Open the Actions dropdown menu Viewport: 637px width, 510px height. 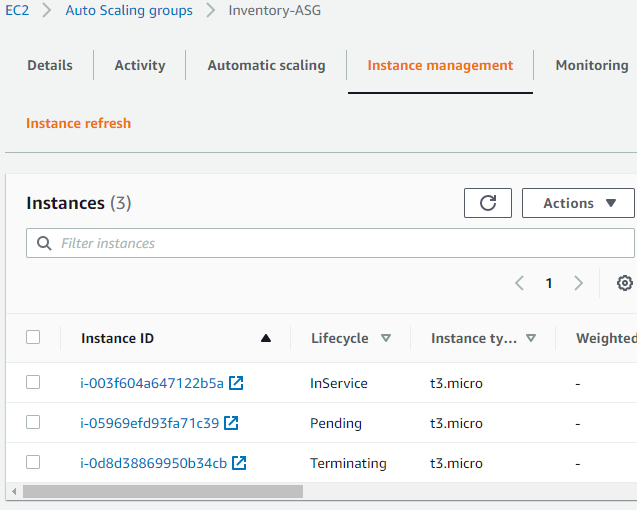579,203
